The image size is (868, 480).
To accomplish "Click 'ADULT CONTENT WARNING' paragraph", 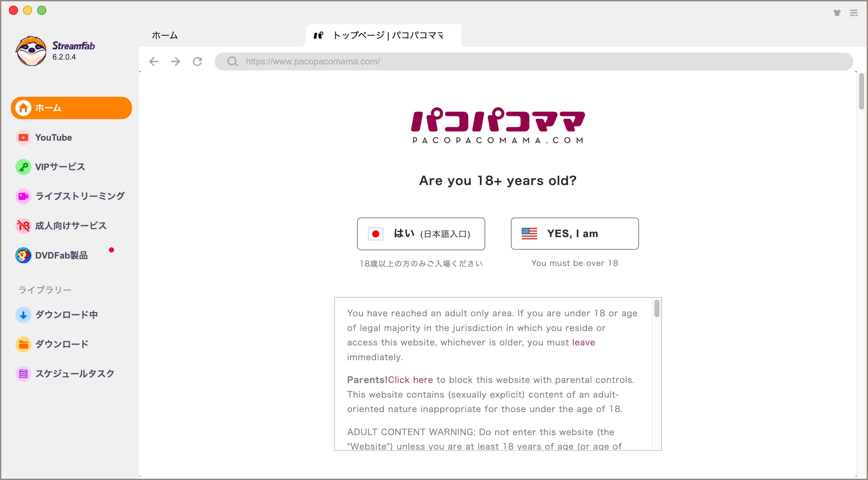I will [x=485, y=439].
